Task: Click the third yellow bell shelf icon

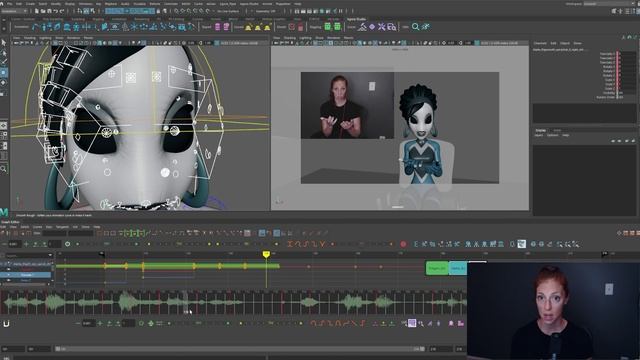Action: click(267, 27)
